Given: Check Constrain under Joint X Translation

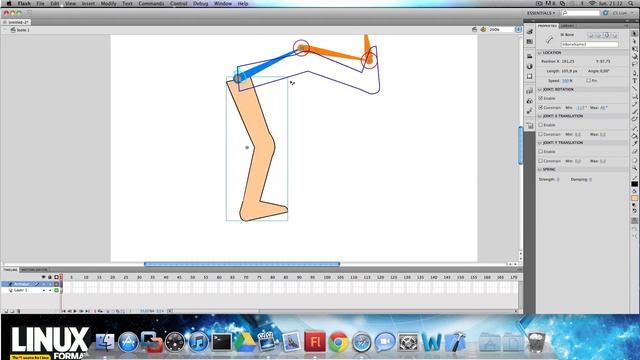Looking at the screenshot, I should point(540,134).
